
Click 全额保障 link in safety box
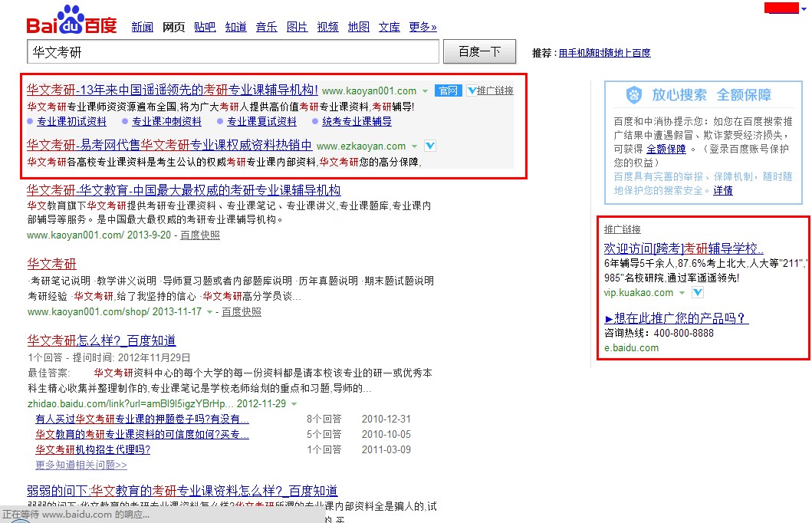(666, 149)
